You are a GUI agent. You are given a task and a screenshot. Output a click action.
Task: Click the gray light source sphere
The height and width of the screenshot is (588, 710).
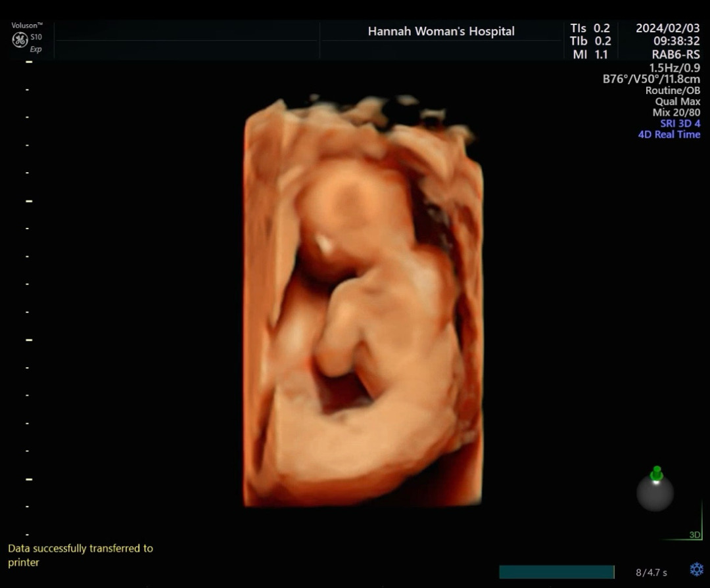point(655,494)
